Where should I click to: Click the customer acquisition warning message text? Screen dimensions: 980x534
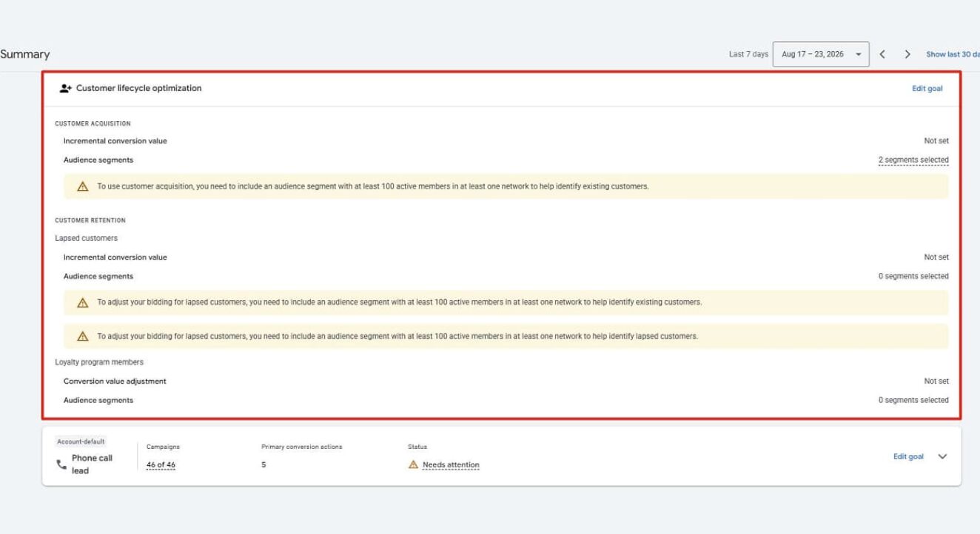coord(373,186)
